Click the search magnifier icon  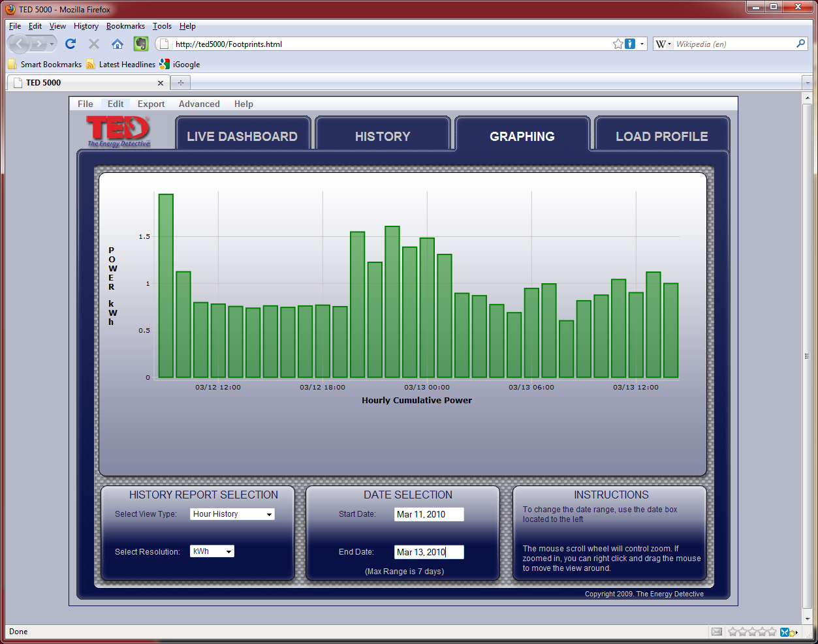(x=801, y=44)
